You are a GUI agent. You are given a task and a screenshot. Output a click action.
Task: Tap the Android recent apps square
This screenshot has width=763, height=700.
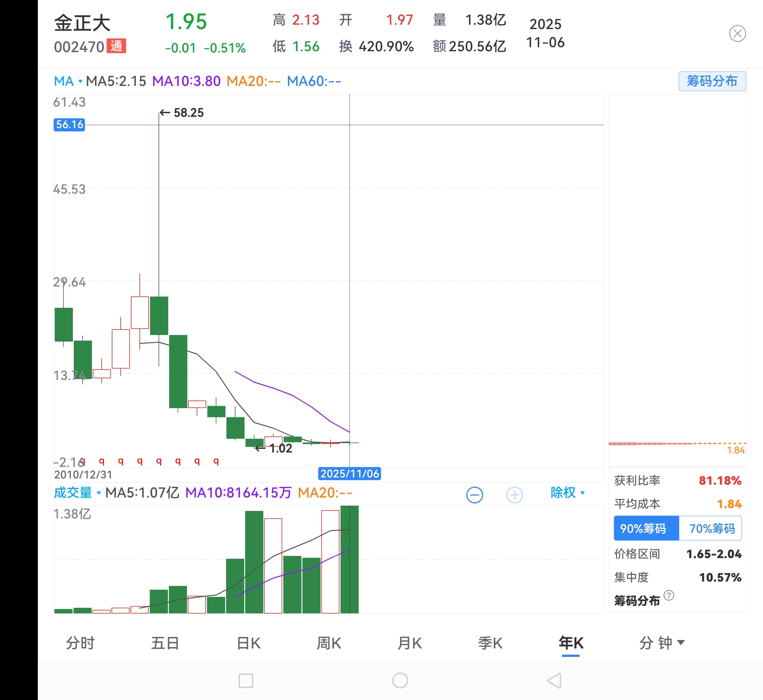(x=245, y=681)
